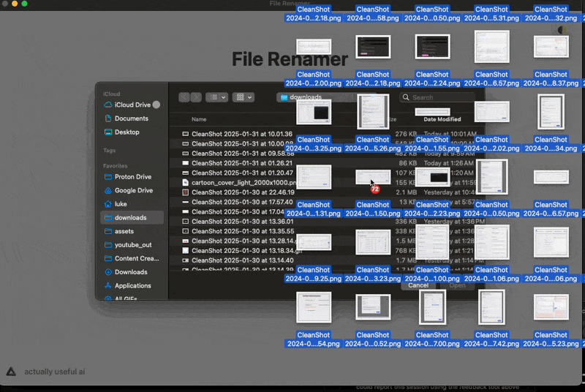The width and height of the screenshot is (585, 392).
Task: Select file CleanShot 2025-01-30 at 13.18.34
Action: pyautogui.click(x=246, y=250)
